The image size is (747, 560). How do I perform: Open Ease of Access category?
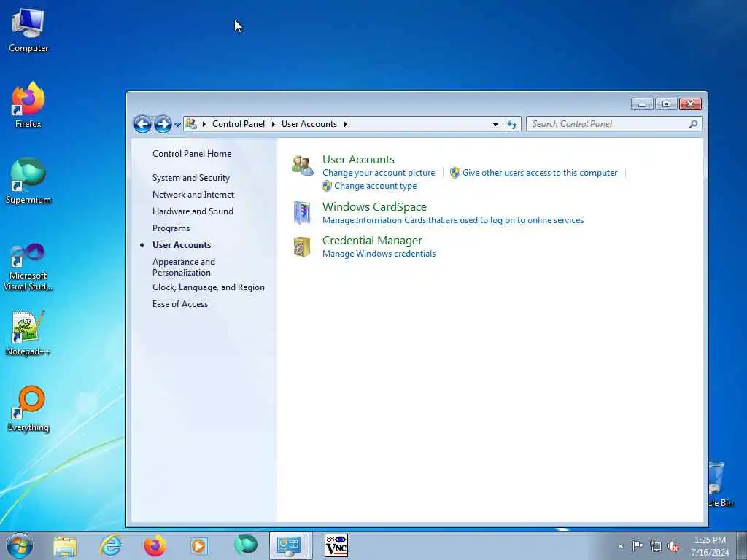[179, 304]
